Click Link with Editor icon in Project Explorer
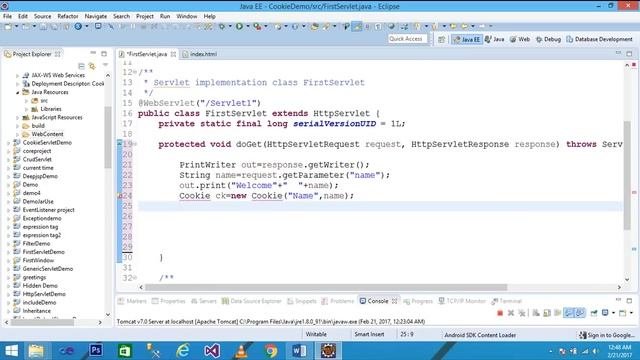 click(92, 66)
